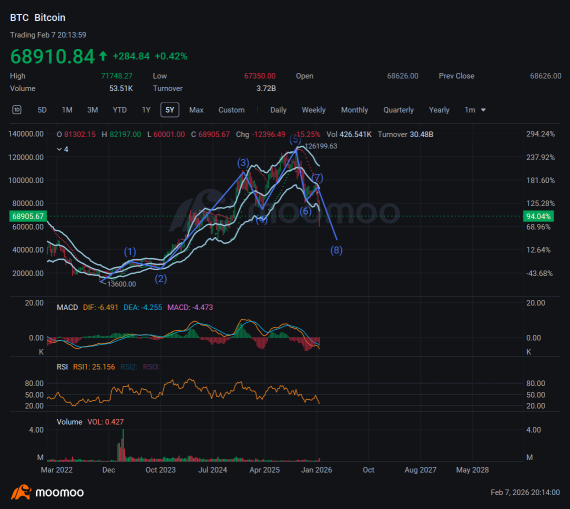
Task: Click the candle low value 60001.00
Action: pos(169,135)
